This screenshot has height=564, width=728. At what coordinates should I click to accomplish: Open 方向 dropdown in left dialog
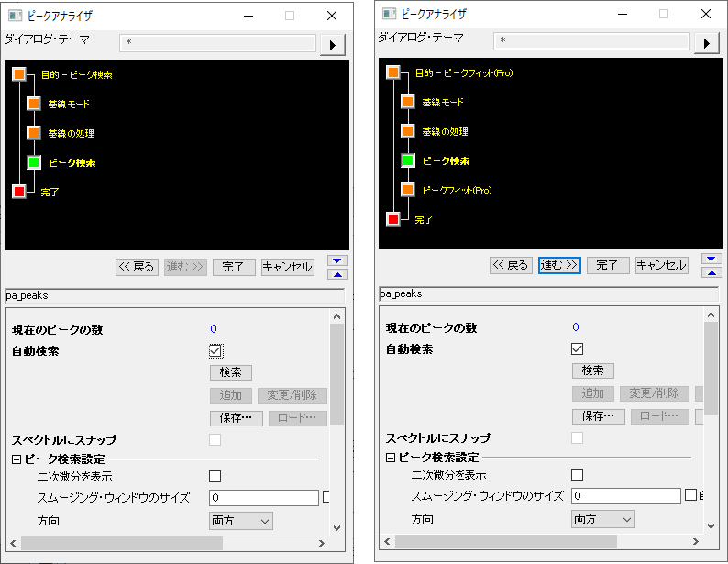click(x=240, y=521)
